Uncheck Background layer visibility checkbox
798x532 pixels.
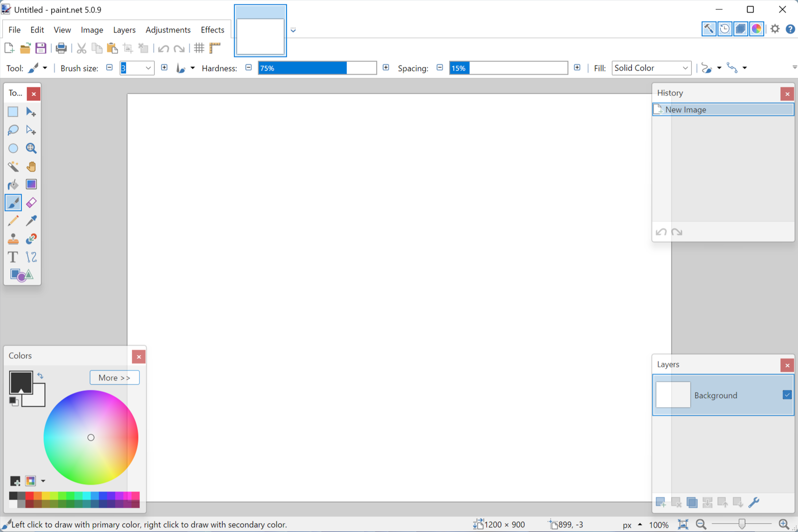pyautogui.click(x=787, y=395)
